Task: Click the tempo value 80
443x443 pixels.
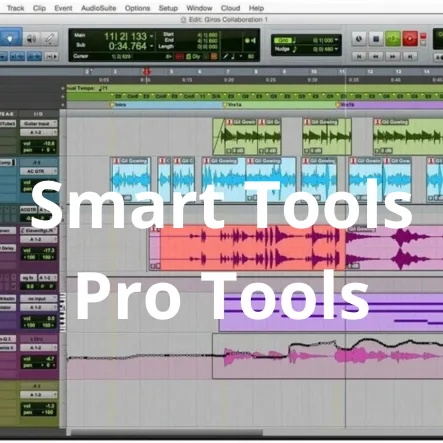Action: 251,57
